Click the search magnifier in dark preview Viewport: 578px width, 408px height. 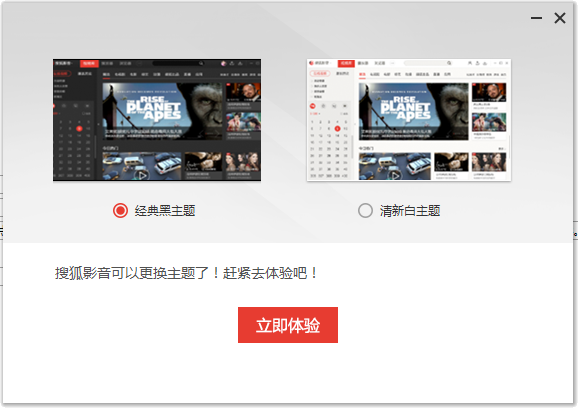(x=201, y=63)
